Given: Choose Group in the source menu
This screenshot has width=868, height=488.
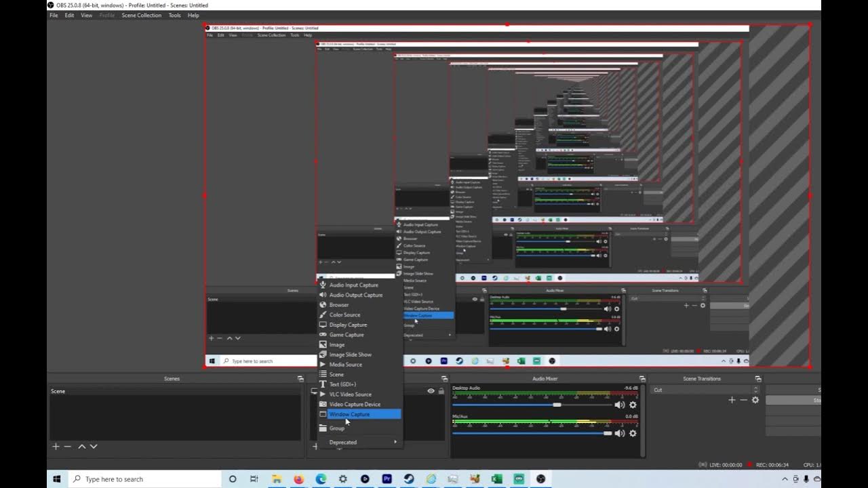Looking at the screenshot, I should (x=359, y=428).
